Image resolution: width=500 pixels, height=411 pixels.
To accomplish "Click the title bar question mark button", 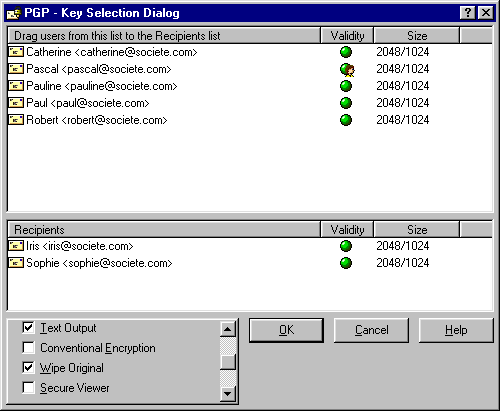I will click(x=468, y=13).
